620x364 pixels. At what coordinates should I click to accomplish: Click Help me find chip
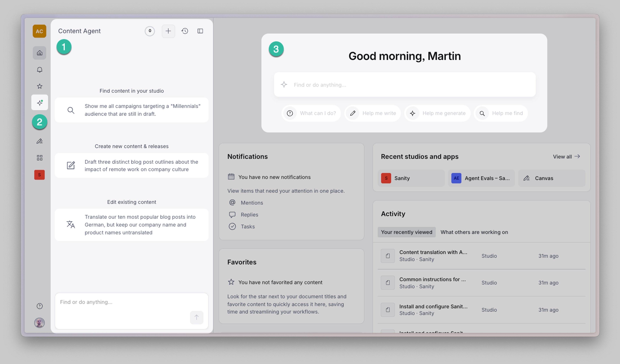tap(501, 113)
